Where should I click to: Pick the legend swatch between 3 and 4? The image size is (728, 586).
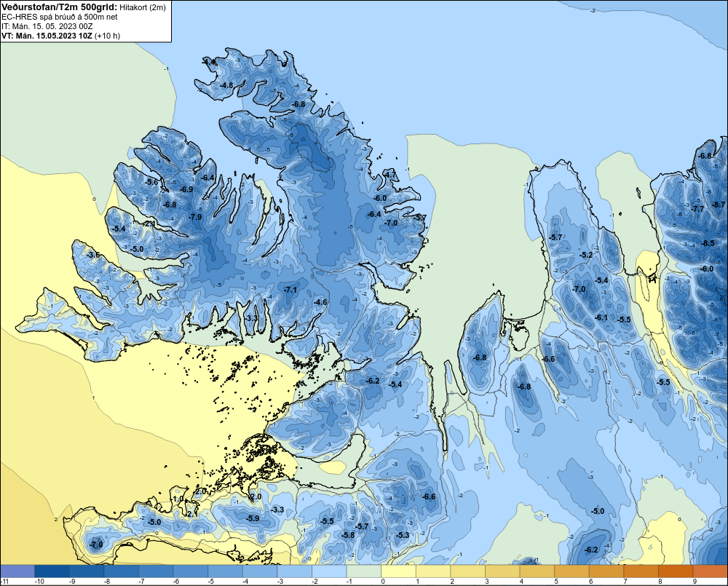tap(503, 571)
